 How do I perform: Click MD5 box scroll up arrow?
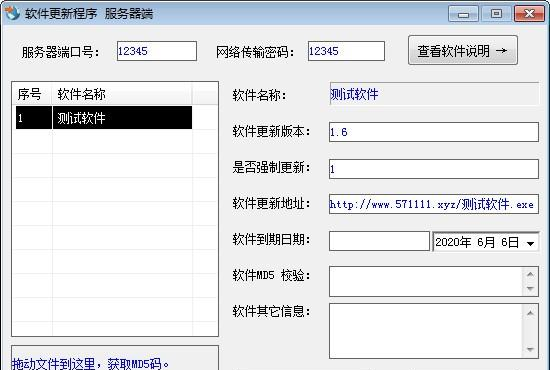[530, 274]
